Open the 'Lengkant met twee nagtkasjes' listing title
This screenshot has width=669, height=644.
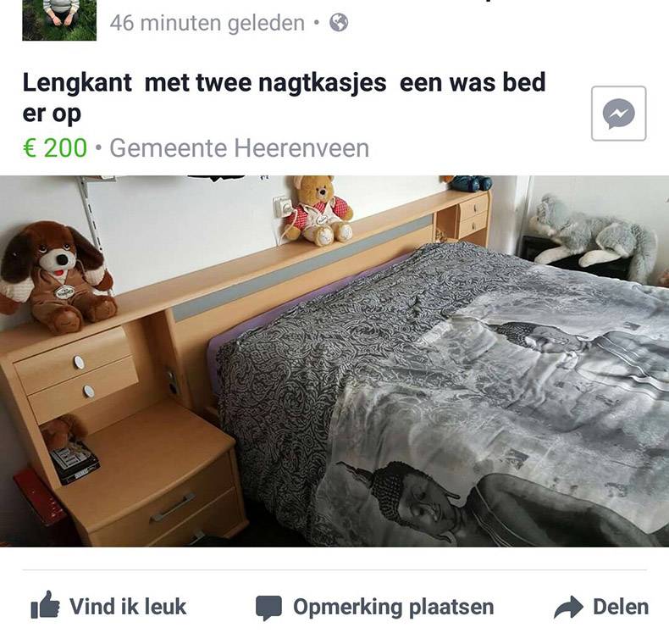pyautogui.click(x=285, y=97)
